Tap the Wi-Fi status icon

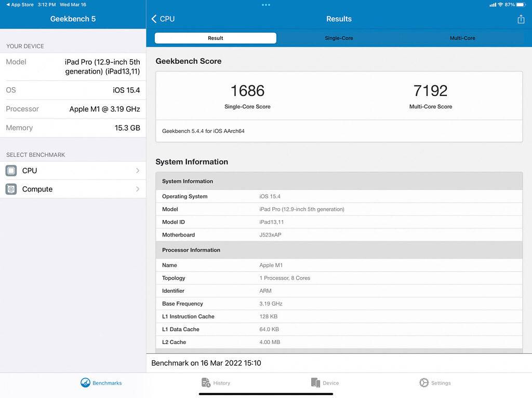pos(500,5)
